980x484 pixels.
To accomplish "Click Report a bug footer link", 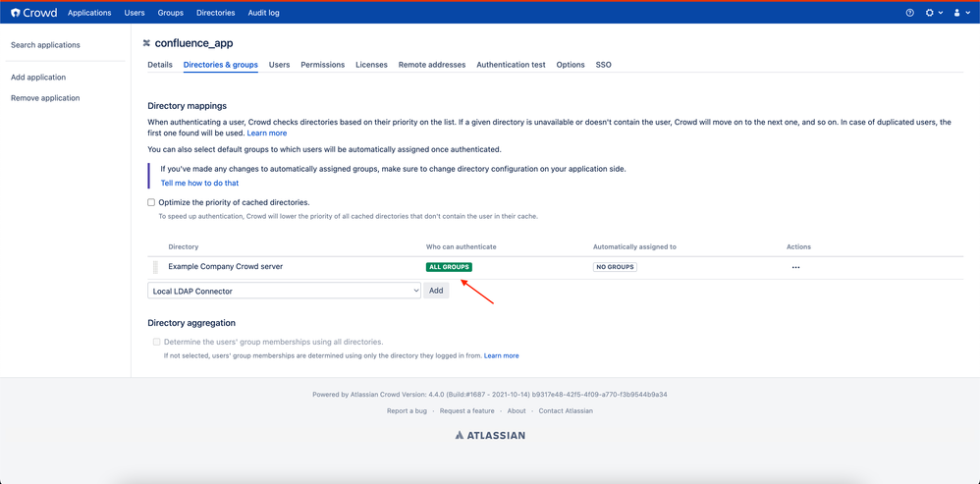I will click(x=407, y=411).
